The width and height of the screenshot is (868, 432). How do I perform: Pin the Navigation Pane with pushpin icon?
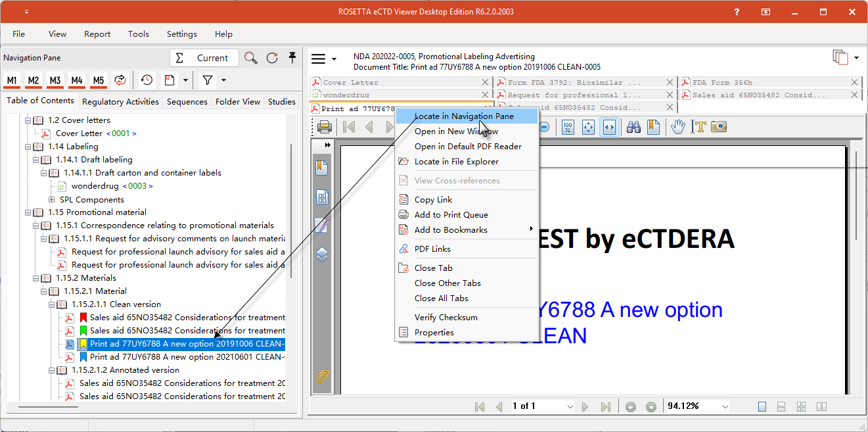[292, 58]
